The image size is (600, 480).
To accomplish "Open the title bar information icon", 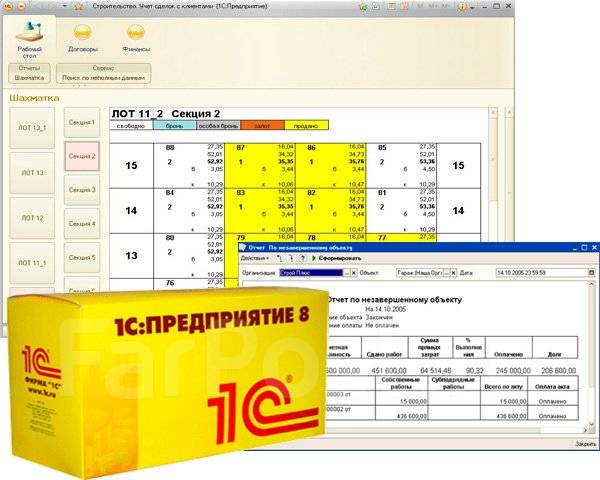I will coord(463,7).
